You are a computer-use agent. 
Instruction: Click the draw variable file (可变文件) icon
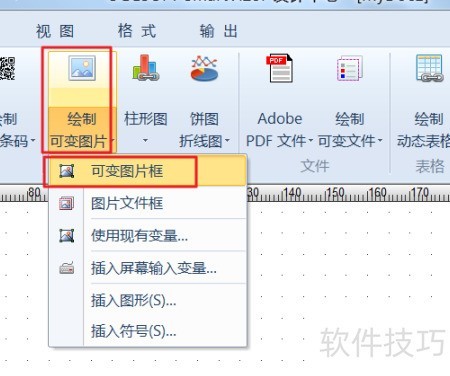[349, 68]
